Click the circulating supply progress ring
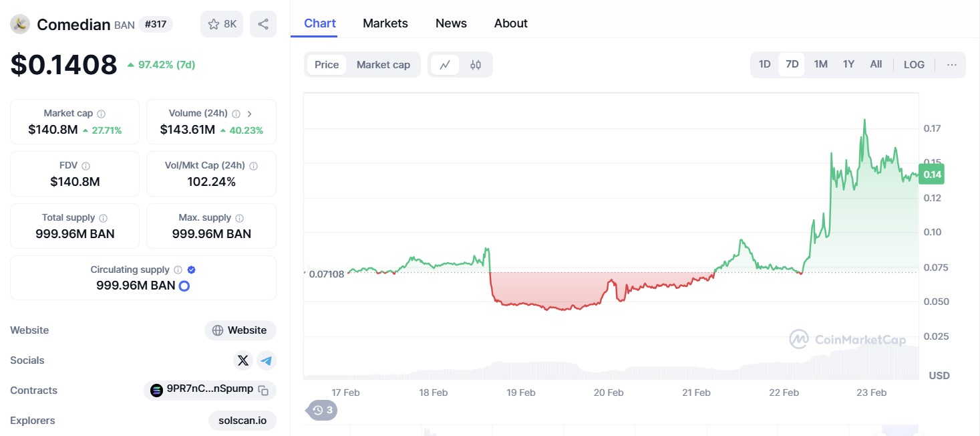The image size is (980, 436). [x=184, y=286]
